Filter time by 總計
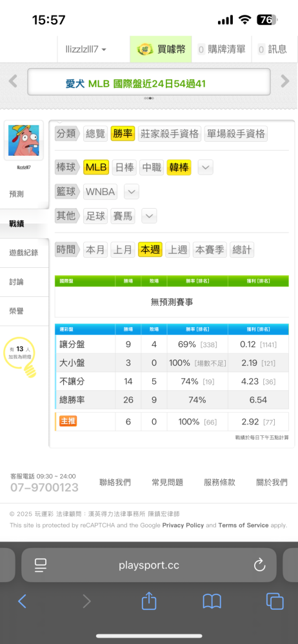298x644 pixels. (242, 249)
